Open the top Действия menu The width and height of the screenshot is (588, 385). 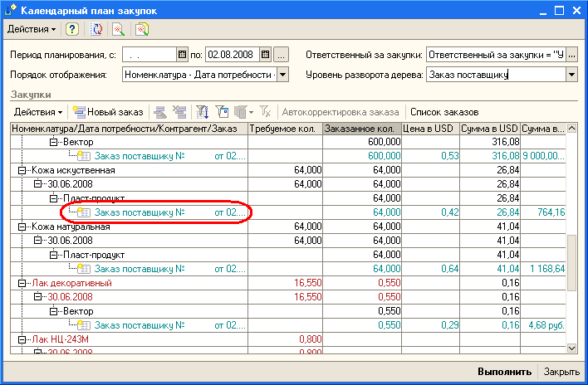(x=32, y=29)
